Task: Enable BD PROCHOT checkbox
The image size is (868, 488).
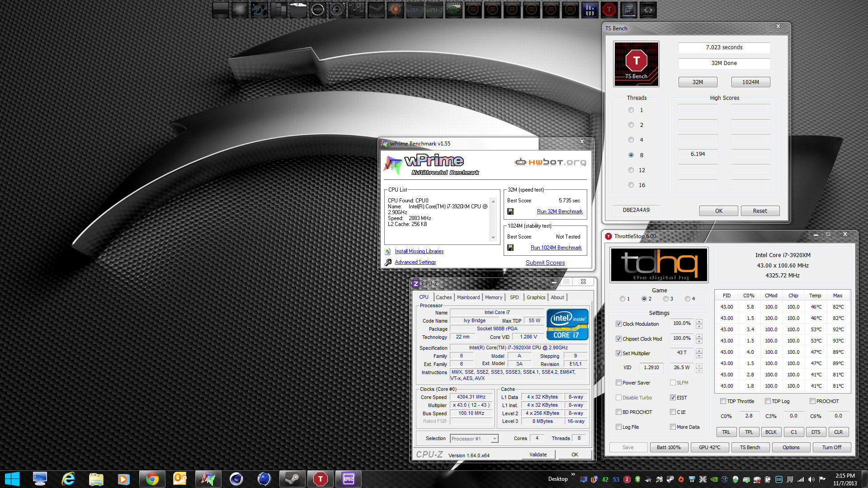Action: click(x=618, y=412)
